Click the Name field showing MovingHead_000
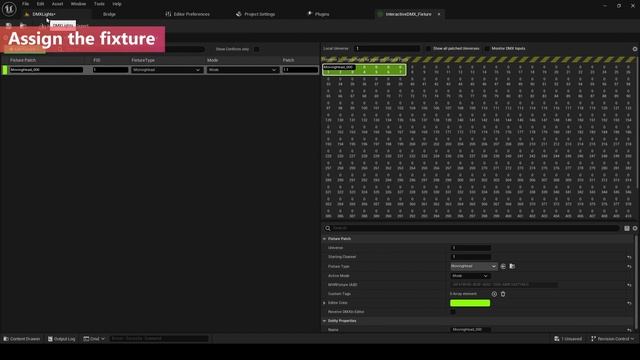Screen dimensions: 640x360 [471, 330]
